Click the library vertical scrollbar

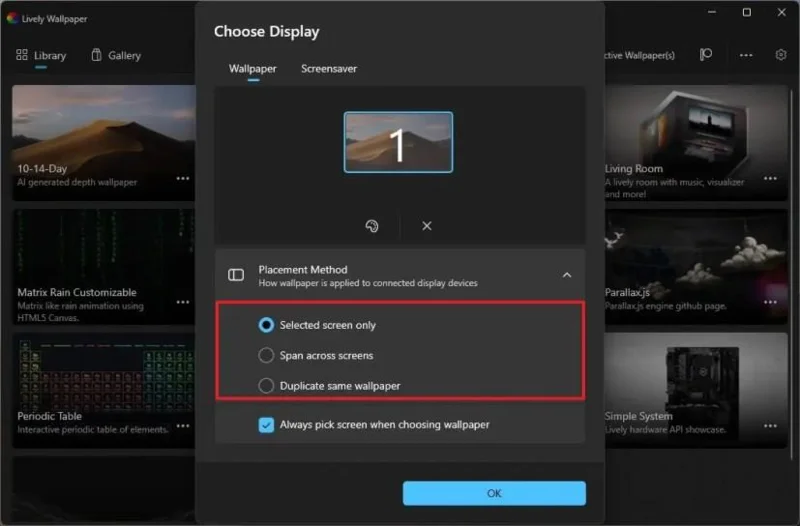click(792, 275)
